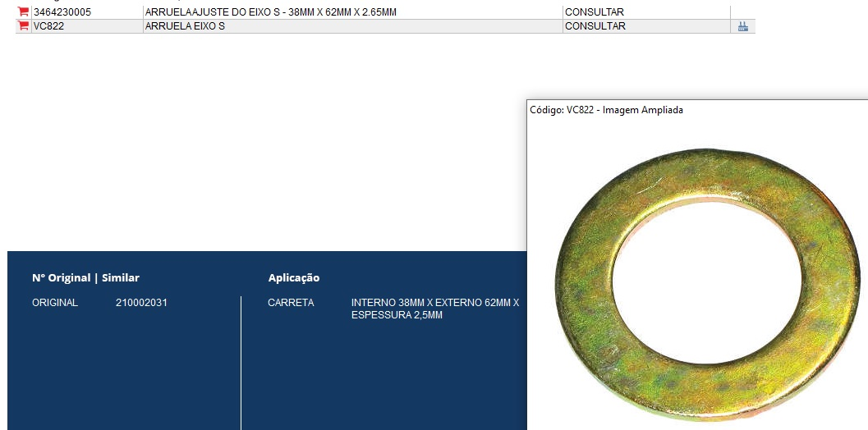Image resolution: width=868 pixels, height=430 pixels.
Task: Click the ORIGINAL label
Action: point(55,303)
